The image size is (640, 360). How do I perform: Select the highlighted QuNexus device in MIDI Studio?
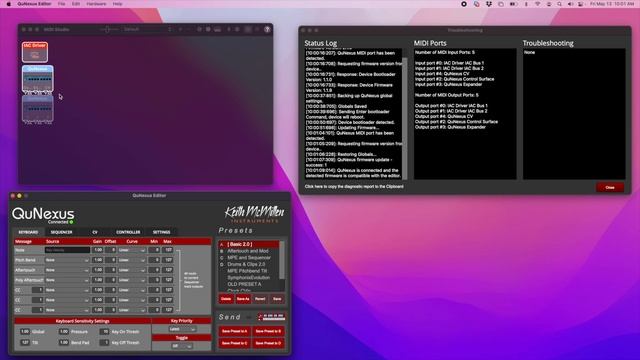(38, 79)
